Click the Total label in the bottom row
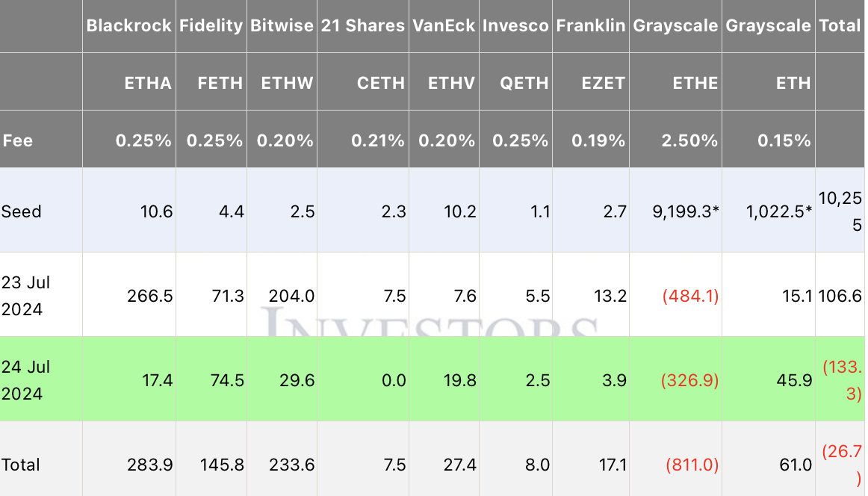The height and width of the screenshot is (496, 868). 21,465
